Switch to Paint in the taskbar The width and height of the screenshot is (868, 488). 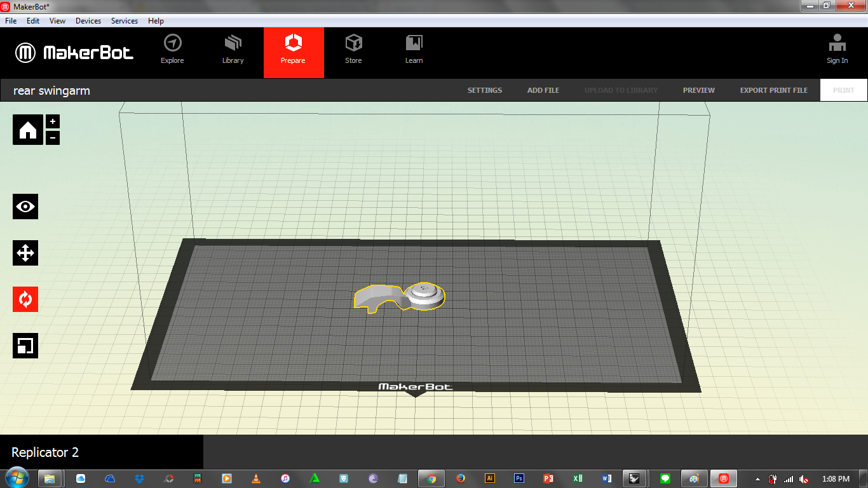(x=695, y=478)
